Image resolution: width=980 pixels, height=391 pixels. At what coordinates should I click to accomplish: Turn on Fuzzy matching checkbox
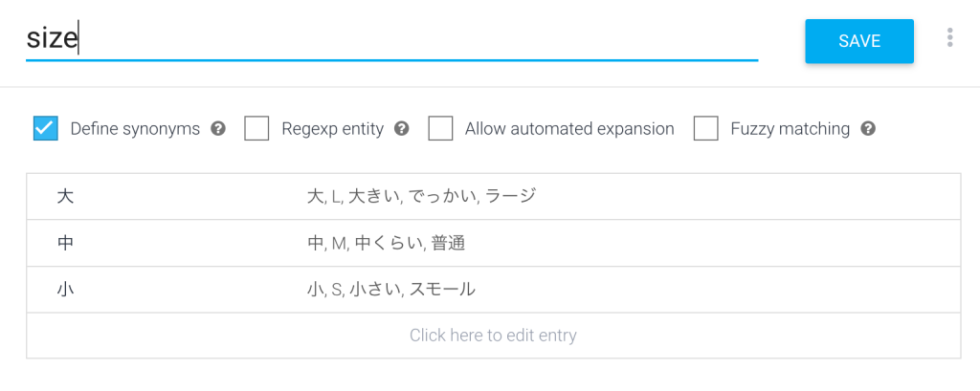pos(705,128)
